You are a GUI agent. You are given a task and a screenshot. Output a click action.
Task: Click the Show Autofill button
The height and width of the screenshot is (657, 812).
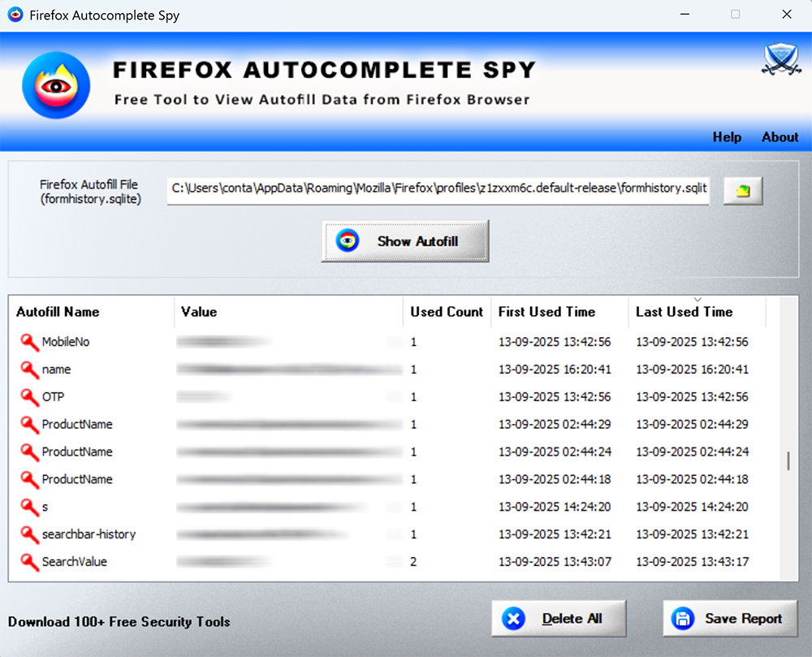(x=404, y=240)
